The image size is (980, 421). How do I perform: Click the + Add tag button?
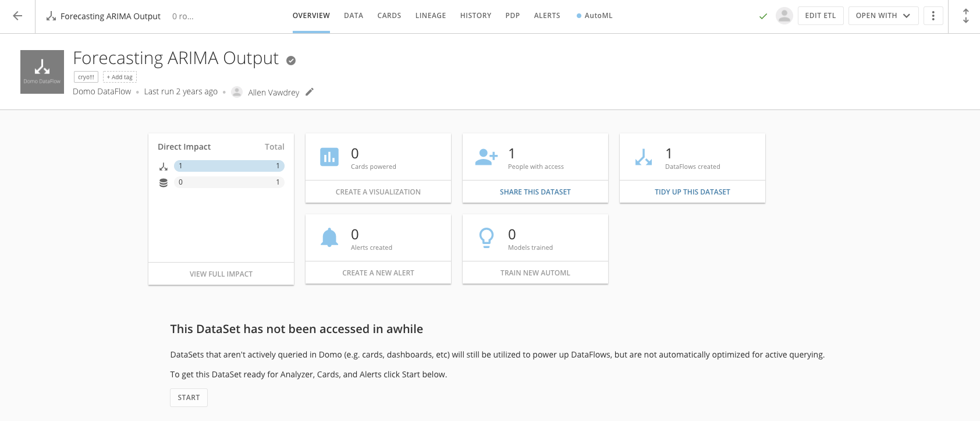click(119, 77)
